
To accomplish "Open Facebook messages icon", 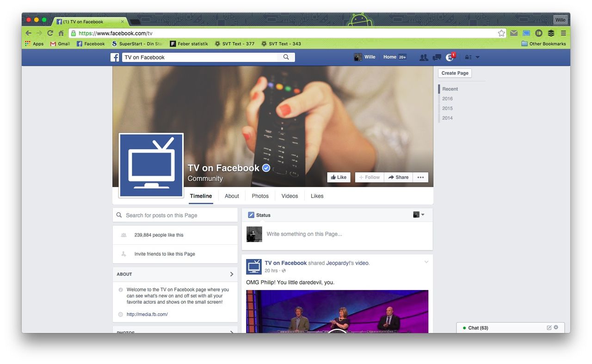I will pos(437,57).
